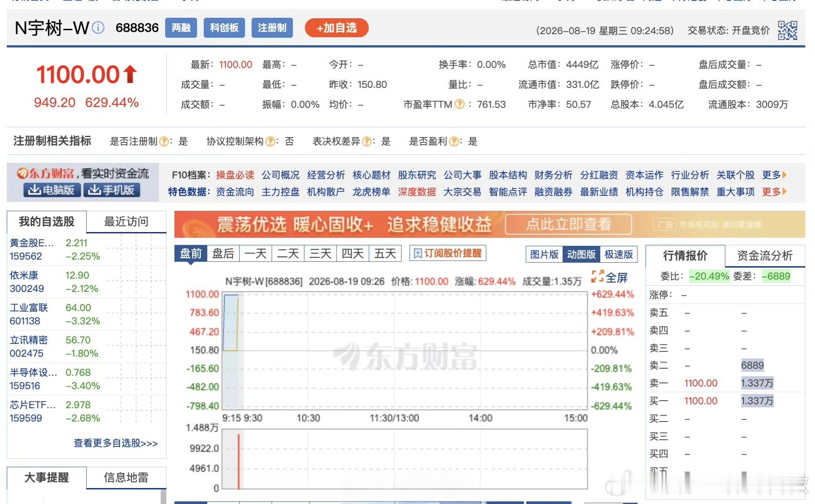This screenshot has width=815, height=504.
Task: Click the 两融 tag
Action: coord(181,28)
